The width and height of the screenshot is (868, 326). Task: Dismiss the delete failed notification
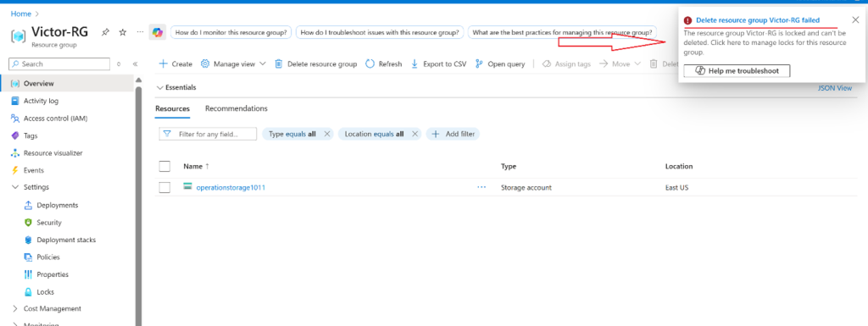pyautogui.click(x=855, y=19)
